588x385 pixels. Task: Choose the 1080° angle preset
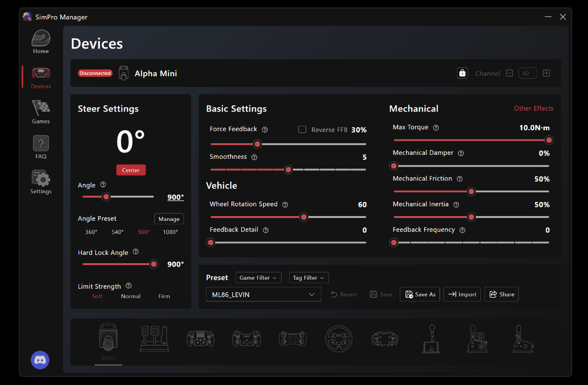170,232
